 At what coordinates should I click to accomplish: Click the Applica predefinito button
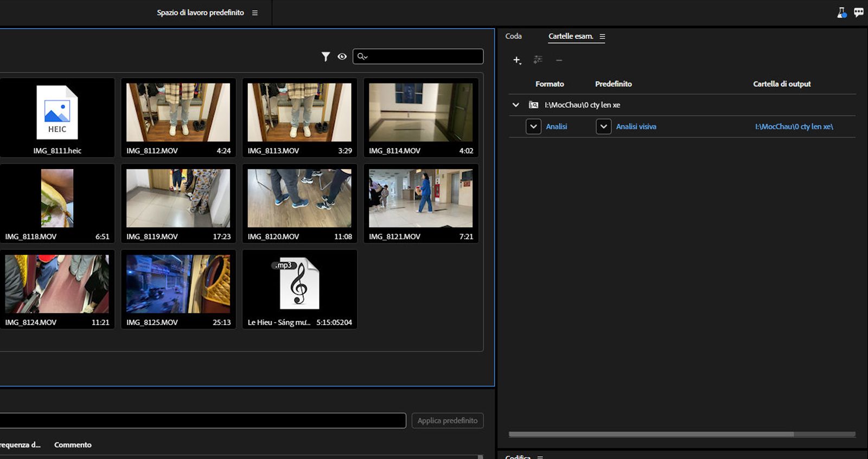(x=447, y=421)
